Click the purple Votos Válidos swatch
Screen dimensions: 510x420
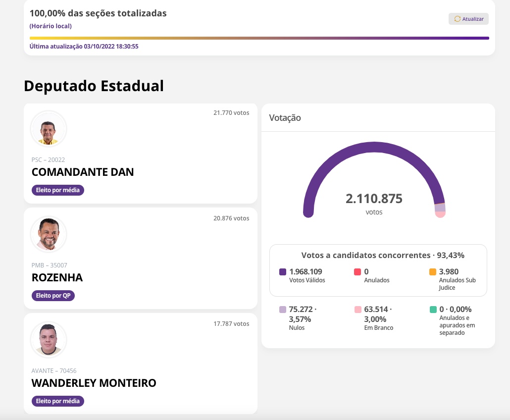283,272
